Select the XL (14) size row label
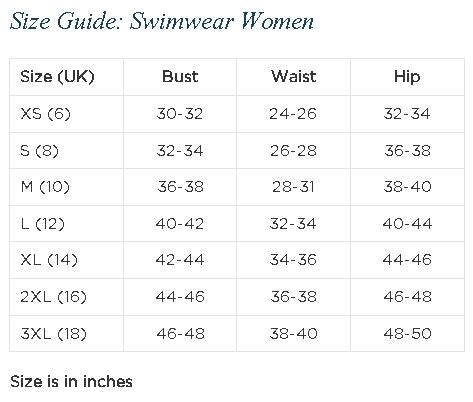This screenshot has width=473, height=402. (49, 260)
